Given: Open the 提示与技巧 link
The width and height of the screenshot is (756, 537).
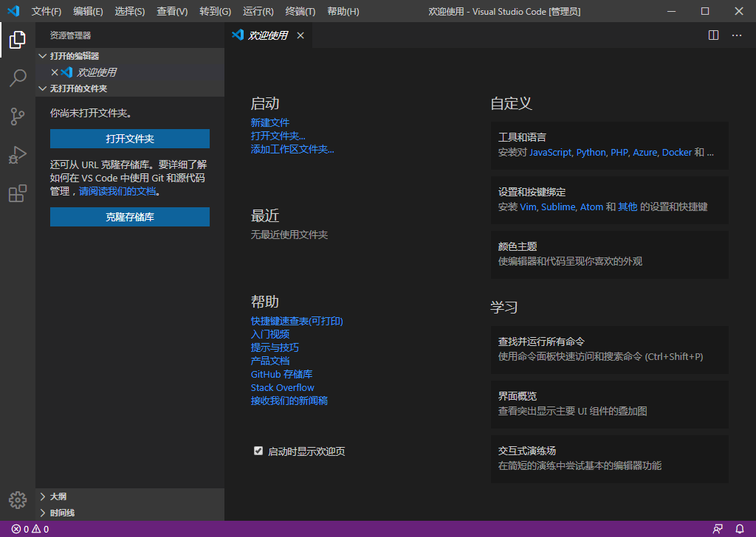Looking at the screenshot, I should [275, 347].
